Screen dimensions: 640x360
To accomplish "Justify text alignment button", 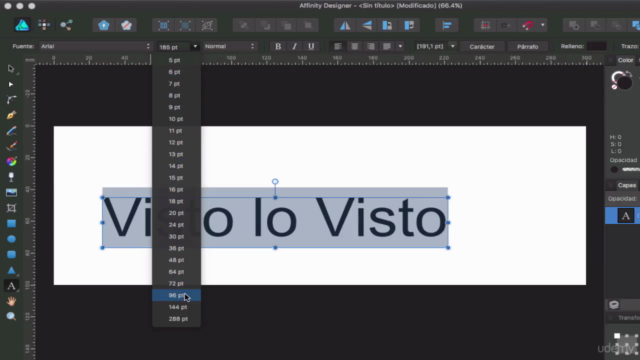I will click(387, 47).
